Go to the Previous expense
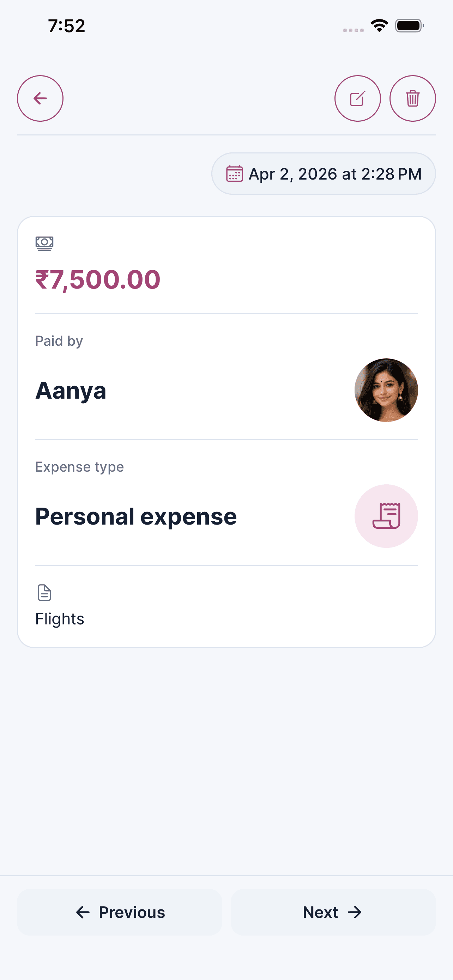The image size is (453, 980). [x=120, y=912]
